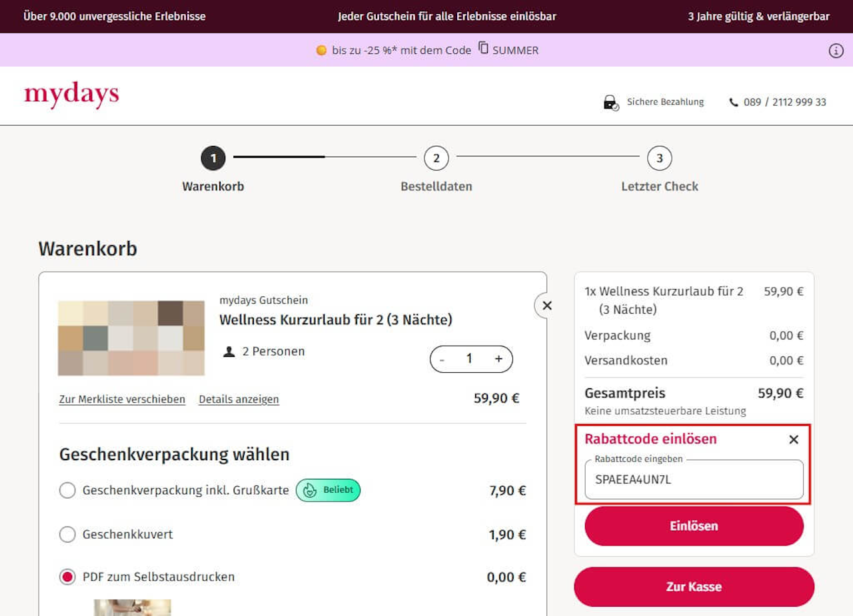
Task: Click into the Rabattcode eingeben field
Action: point(694,479)
